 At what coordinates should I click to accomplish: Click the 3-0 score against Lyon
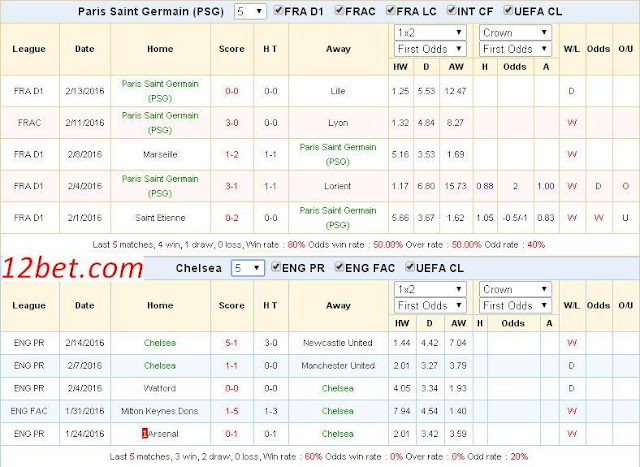[231, 123]
